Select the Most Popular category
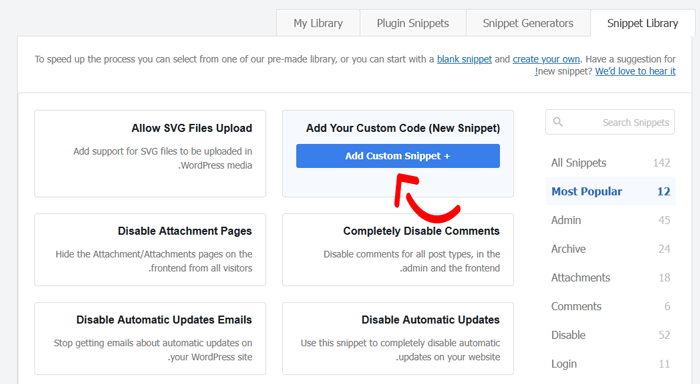The image size is (700, 384). pos(610,192)
